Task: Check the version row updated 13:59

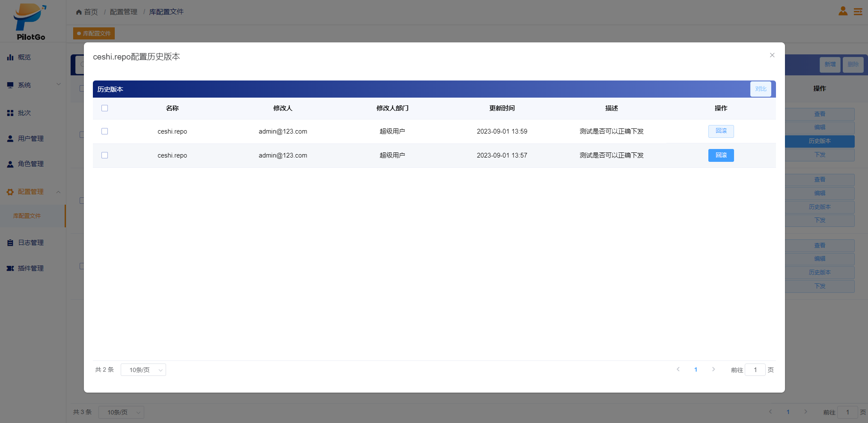Action: (x=104, y=131)
